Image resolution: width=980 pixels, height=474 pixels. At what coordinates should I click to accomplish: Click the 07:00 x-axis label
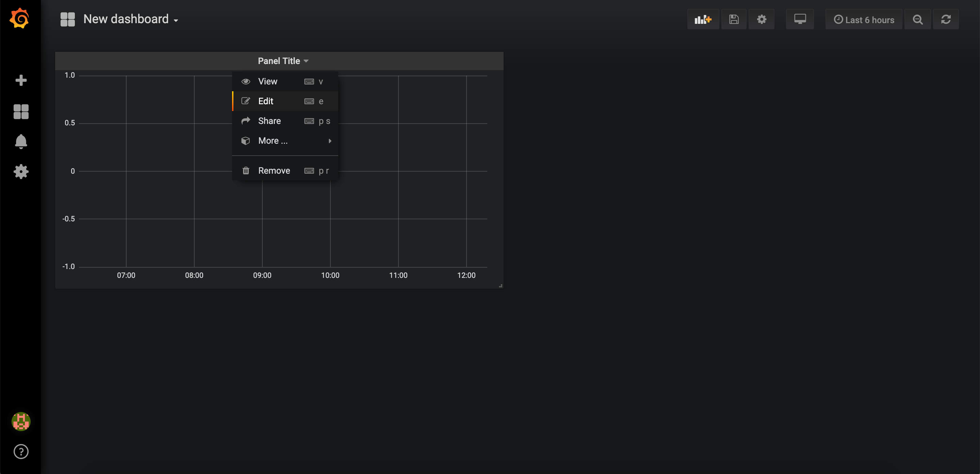click(126, 275)
